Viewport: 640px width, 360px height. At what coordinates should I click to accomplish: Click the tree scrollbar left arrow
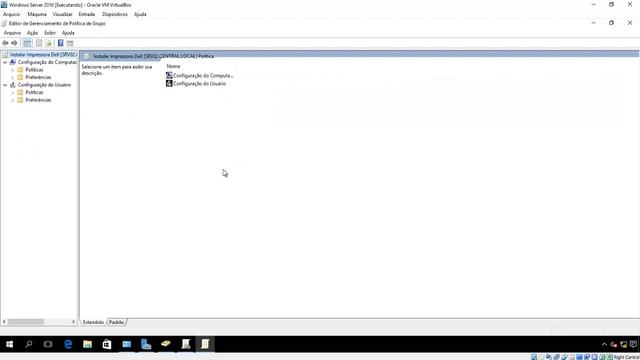[4, 322]
